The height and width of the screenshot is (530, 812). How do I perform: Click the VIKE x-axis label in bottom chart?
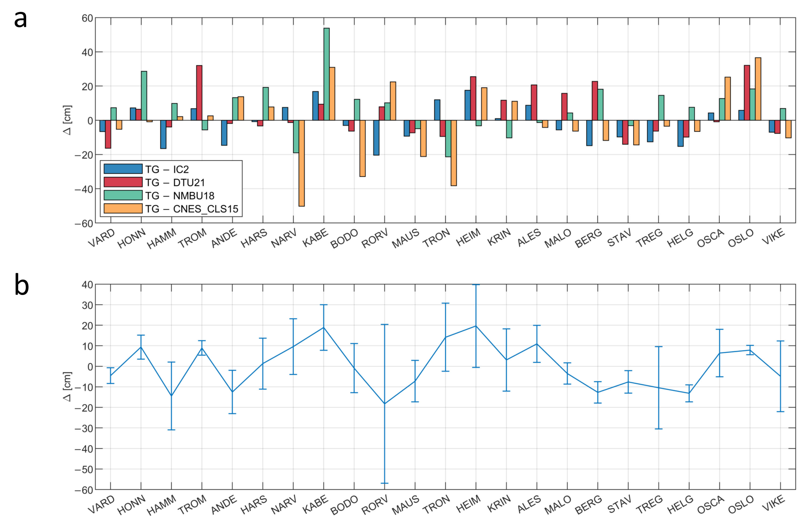click(774, 503)
